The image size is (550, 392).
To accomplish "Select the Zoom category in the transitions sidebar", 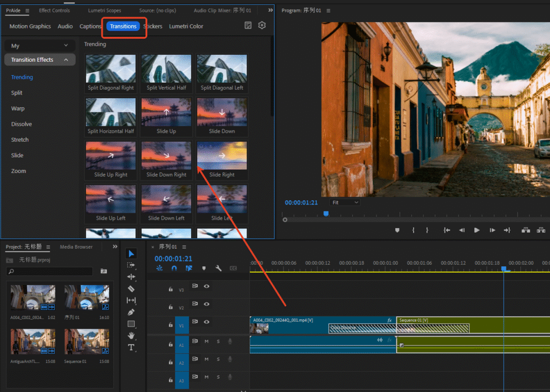I will (19, 171).
